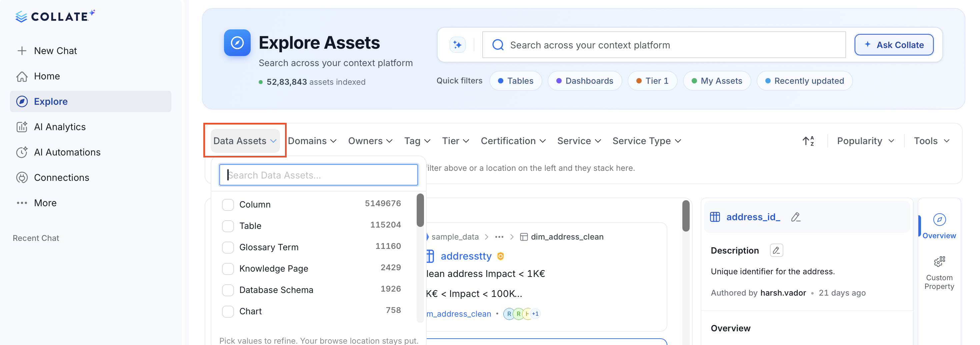Viewport: 980px width, 345px height.
Task: Click the New Chat plus icon
Action: pyautogui.click(x=22, y=51)
